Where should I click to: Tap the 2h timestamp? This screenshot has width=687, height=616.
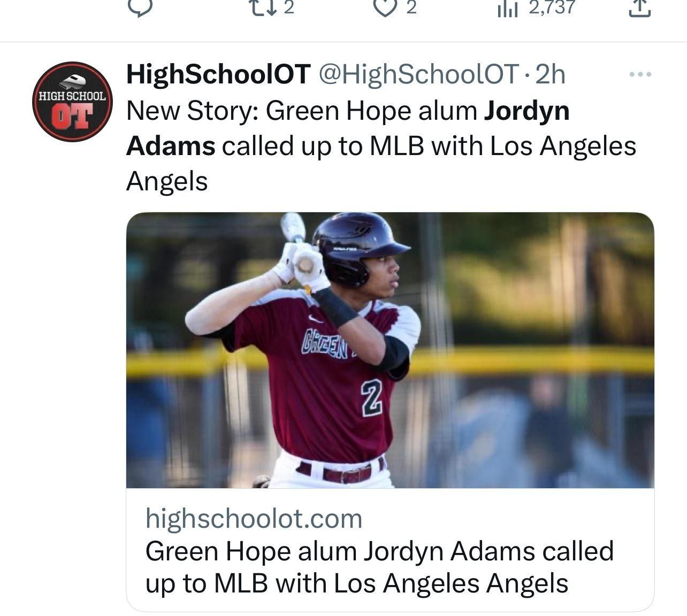point(550,74)
